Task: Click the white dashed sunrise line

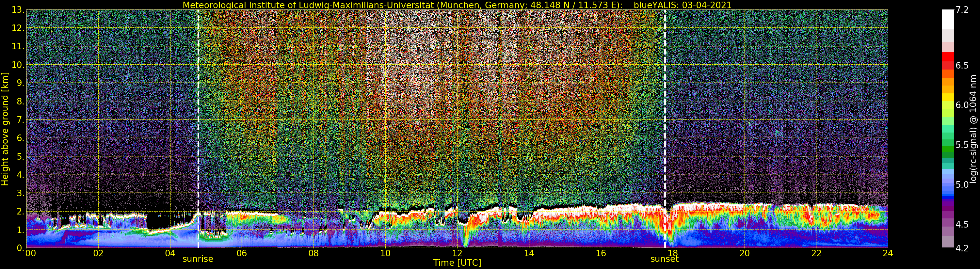Action: tap(198, 114)
